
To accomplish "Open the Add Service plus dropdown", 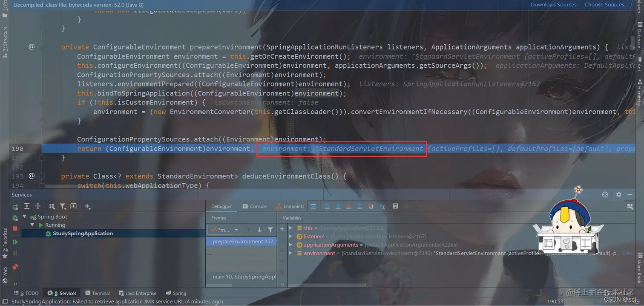I will pos(87,206).
